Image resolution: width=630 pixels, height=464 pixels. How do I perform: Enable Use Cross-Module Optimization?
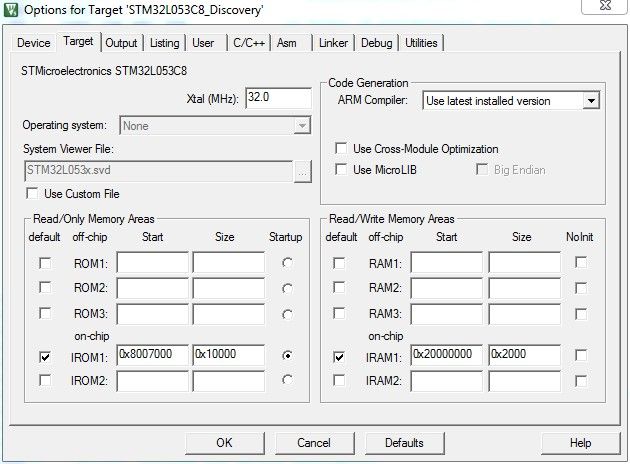tap(341, 148)
